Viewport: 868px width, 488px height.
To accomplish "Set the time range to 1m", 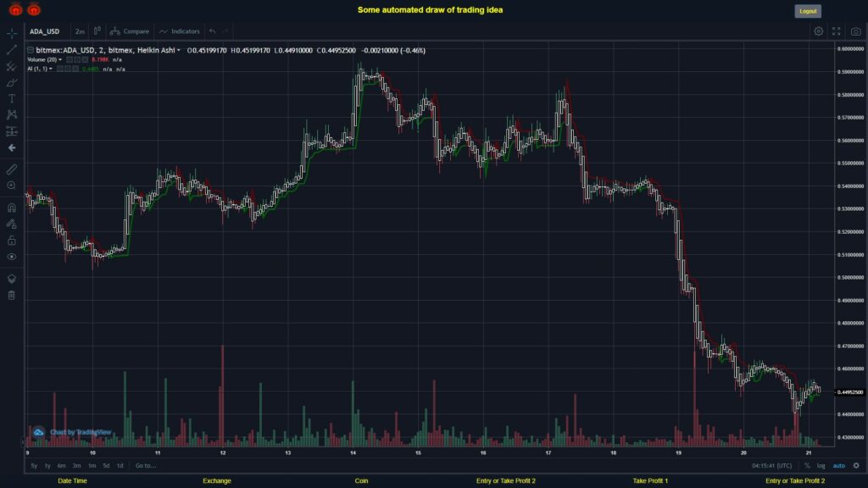I will [92, 466].
